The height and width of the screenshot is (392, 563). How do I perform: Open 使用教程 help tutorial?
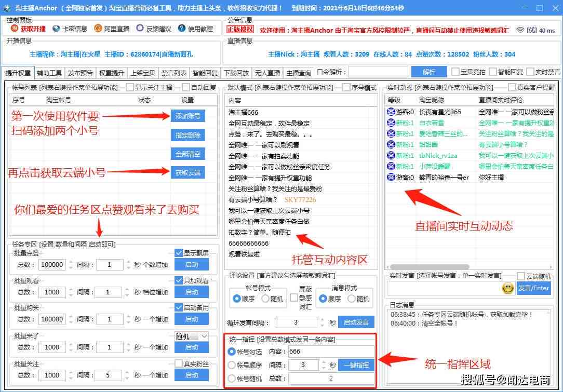tap(196, 29)
